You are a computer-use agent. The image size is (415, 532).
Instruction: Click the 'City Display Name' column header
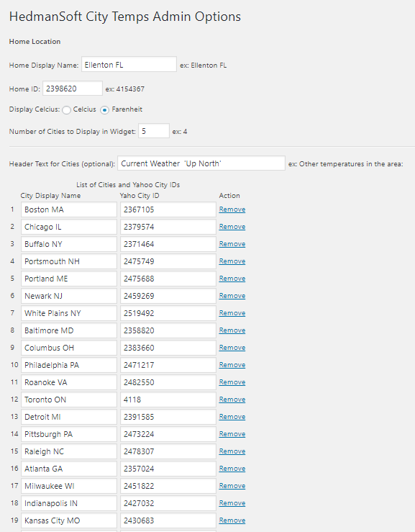coord(50,196)
